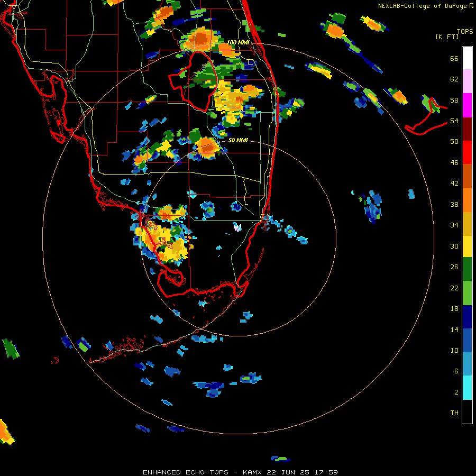Select the bright red legend swatch
The height and width of the screenshot is (476, 476).
(467, 152)
